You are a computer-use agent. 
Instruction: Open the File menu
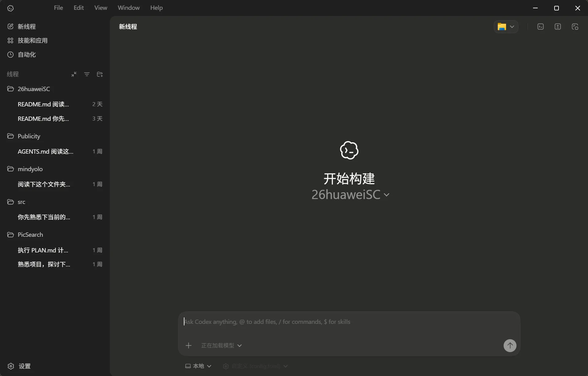(x=58, y=8)
